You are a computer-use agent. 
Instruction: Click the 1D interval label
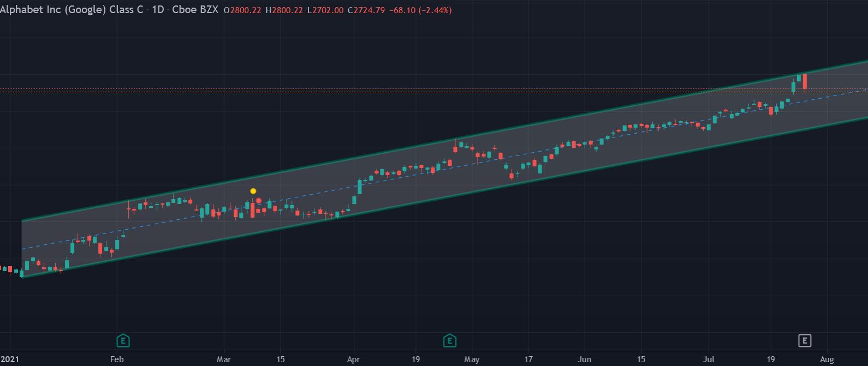pos(158,10)
